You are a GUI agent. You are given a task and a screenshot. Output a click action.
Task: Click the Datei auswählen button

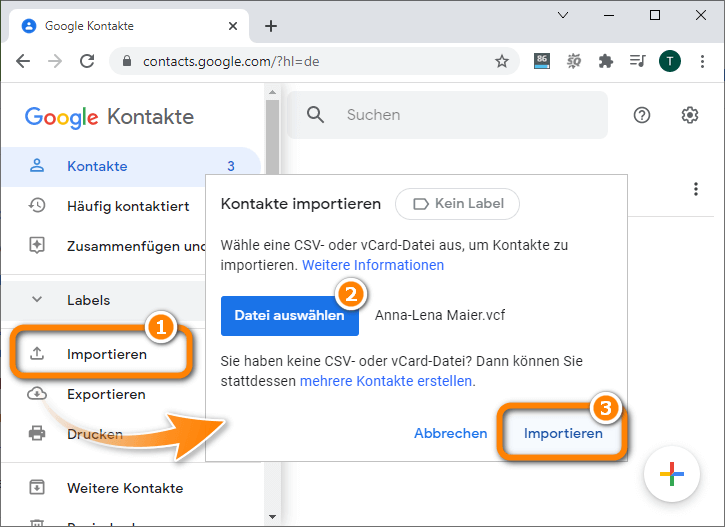[289, 316]
